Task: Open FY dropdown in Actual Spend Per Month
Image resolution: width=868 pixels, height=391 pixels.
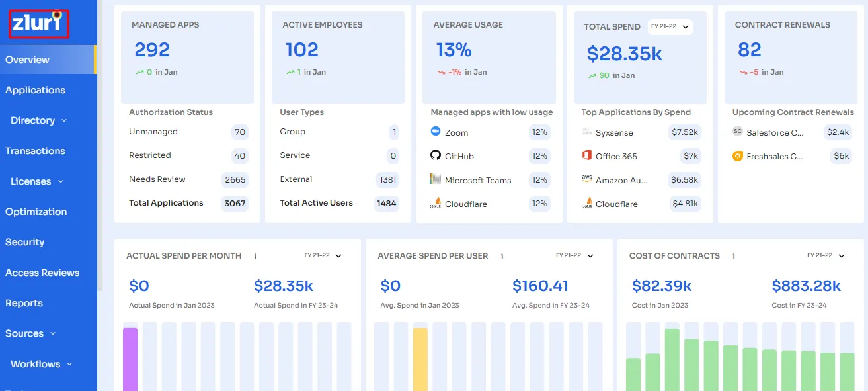Action: coord(323,255)
